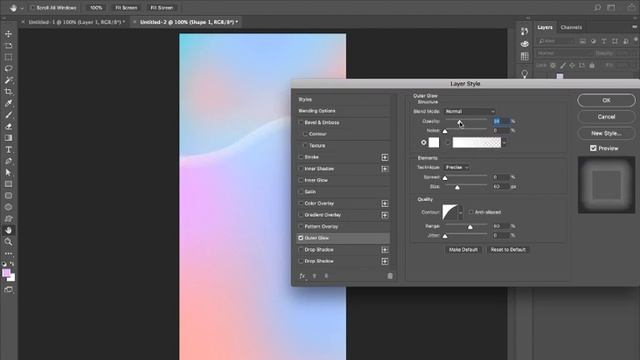Enable the Satin checkbox
Image resolution: width=640 pixels, height=360 pixels.
point(301,192)
